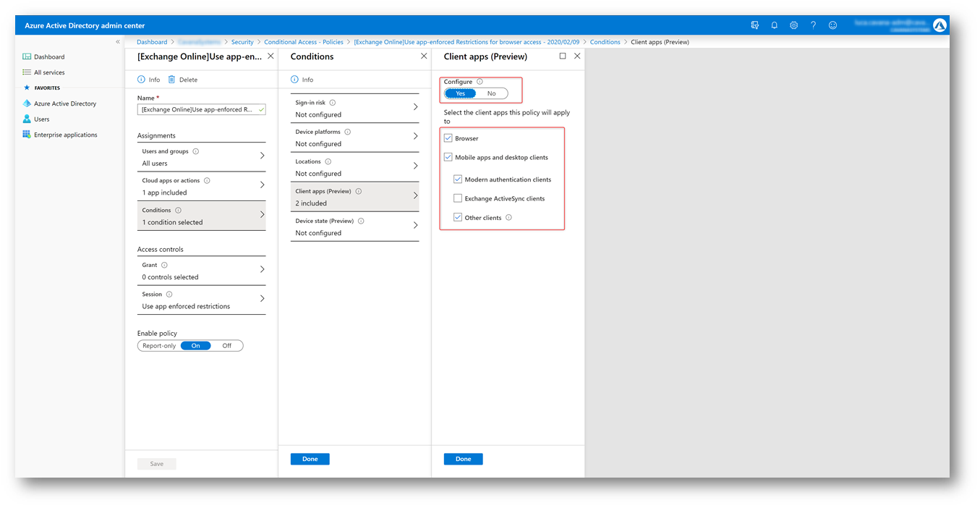
Task: Expand the Users and groups chevron
Action: tap(262, 156)
